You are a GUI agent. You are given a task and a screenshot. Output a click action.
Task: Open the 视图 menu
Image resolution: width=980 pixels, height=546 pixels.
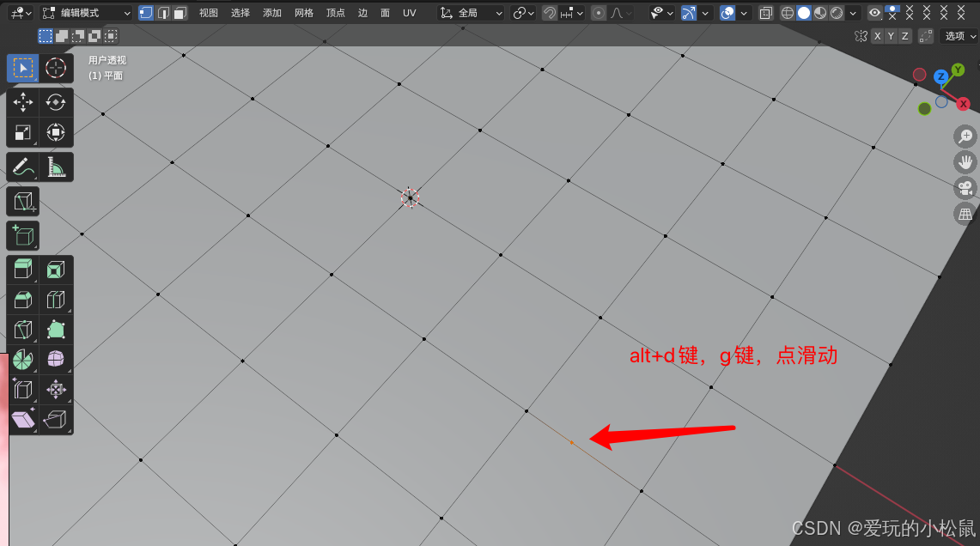tap(208, 13)
